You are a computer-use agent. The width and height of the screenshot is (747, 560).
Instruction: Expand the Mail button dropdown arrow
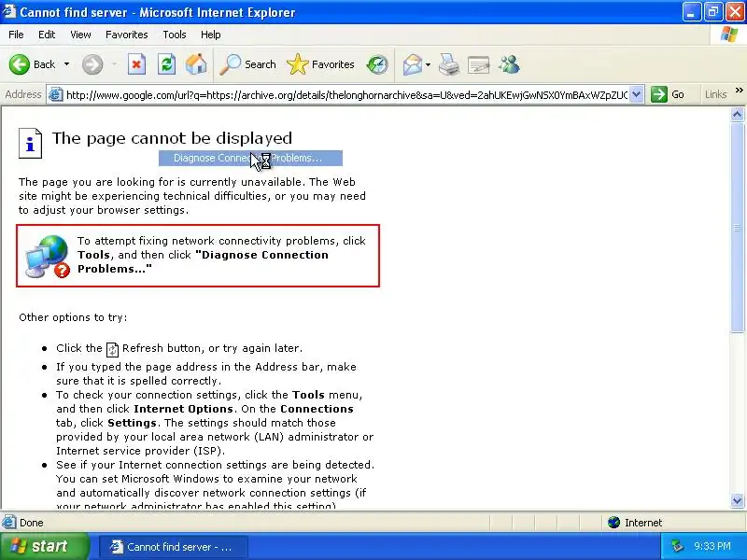coord(428,64)
